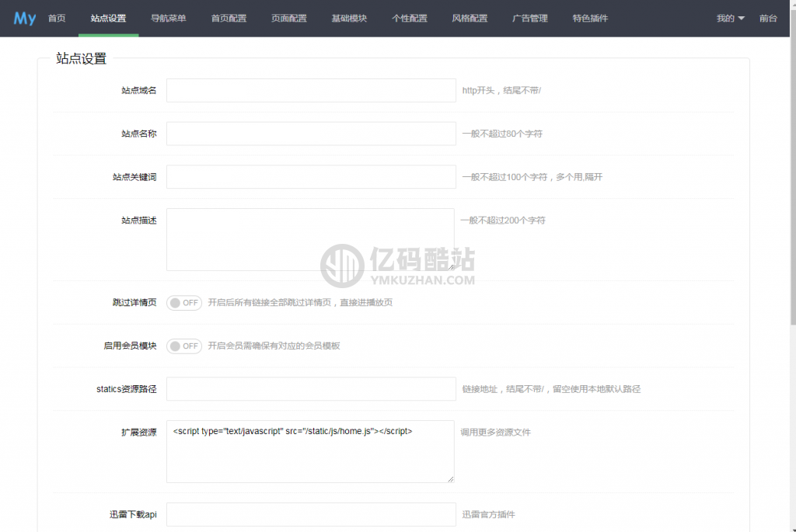Open the 导航菜单 page
This screenshot has height=532, width=796.
pyautogui.click(x=169, y=19)
